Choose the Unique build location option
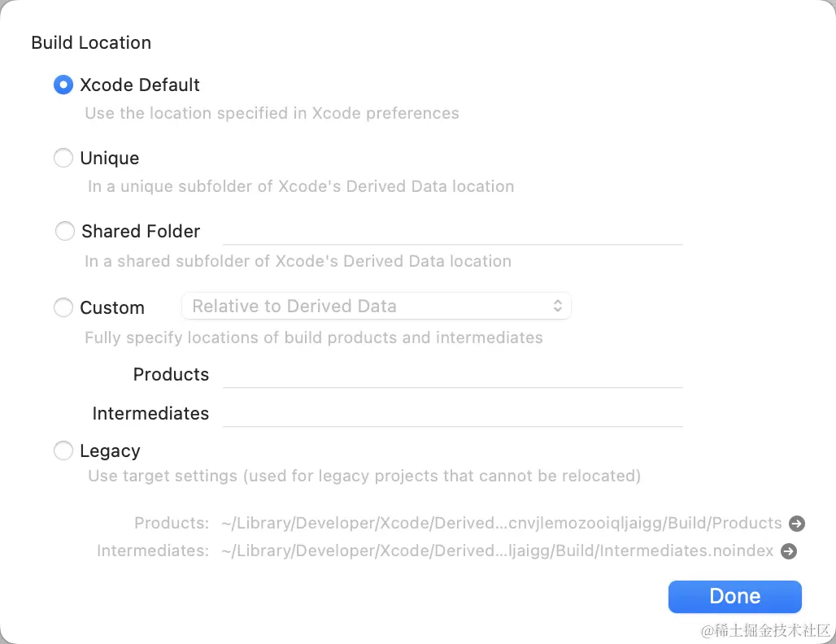This screenshot has height=644, width=836. pyautogui.click(x=63, y=158)
